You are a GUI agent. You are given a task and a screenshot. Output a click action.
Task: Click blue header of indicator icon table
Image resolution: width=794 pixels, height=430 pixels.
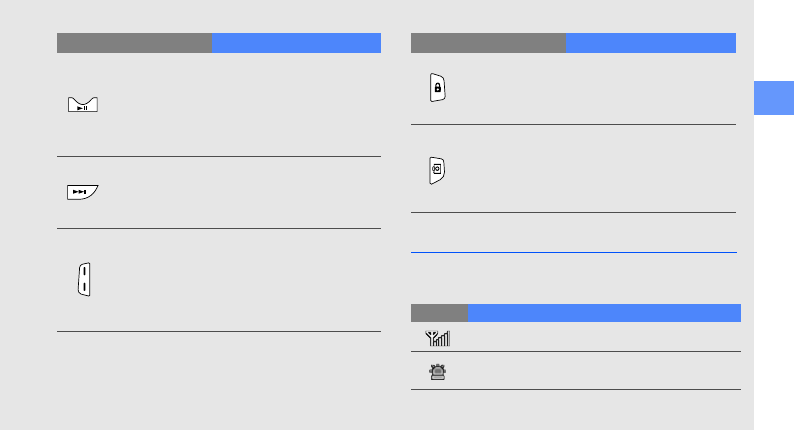click(603, 312)
